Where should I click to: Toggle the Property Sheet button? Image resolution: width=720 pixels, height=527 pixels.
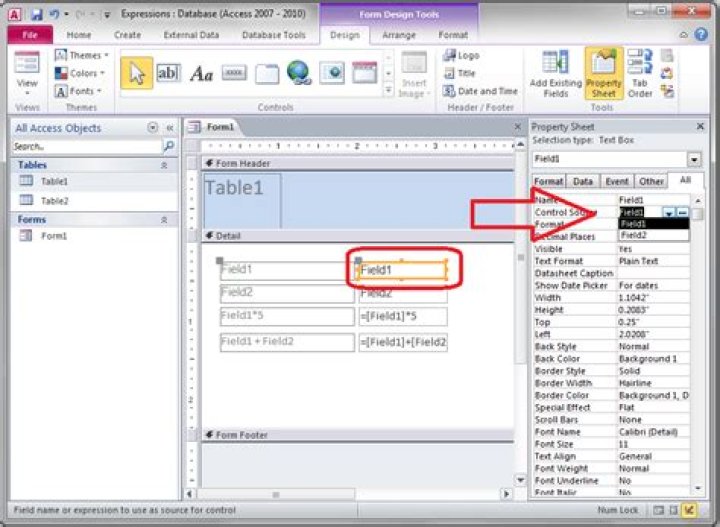pos(603,73)
